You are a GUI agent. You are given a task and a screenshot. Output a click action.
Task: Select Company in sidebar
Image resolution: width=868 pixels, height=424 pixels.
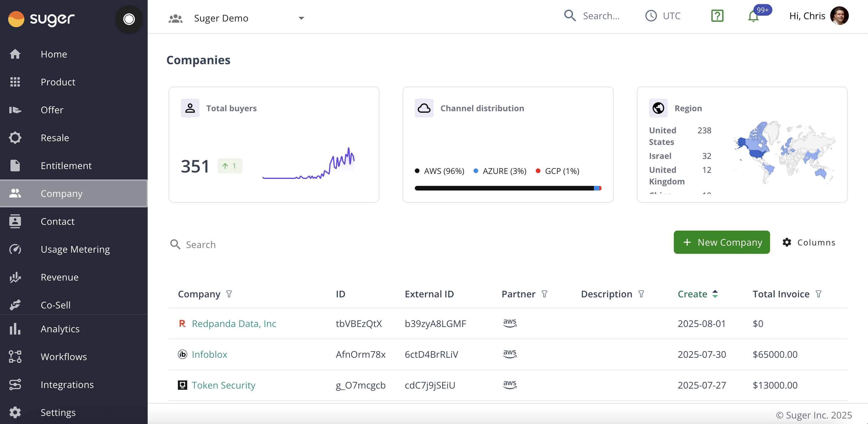[74, 193]
